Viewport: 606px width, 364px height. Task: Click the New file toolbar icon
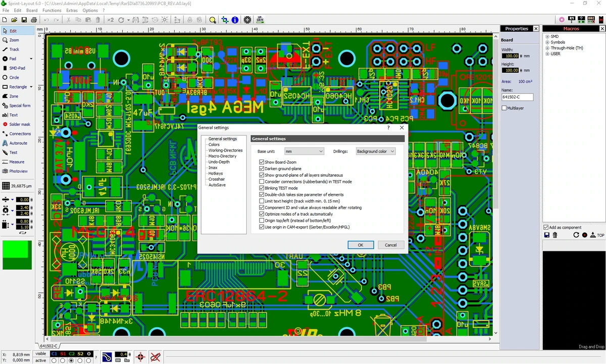5,20
